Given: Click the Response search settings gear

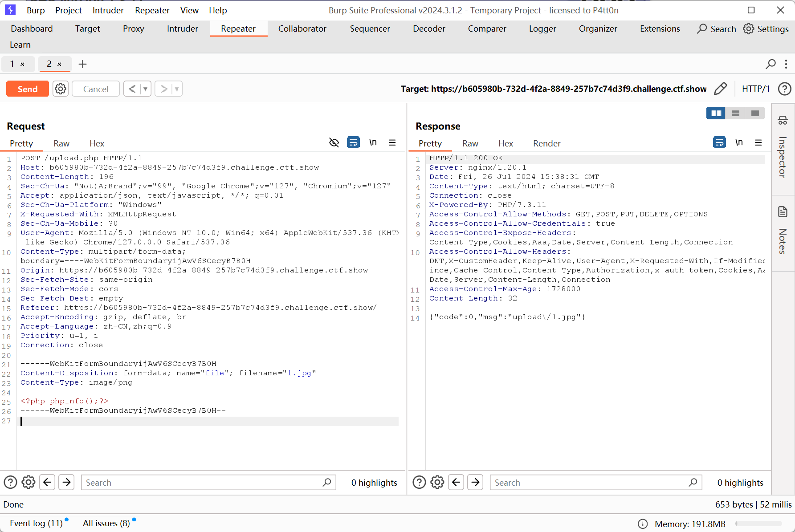Looking at the screenshot, I should tap(437, 482).
